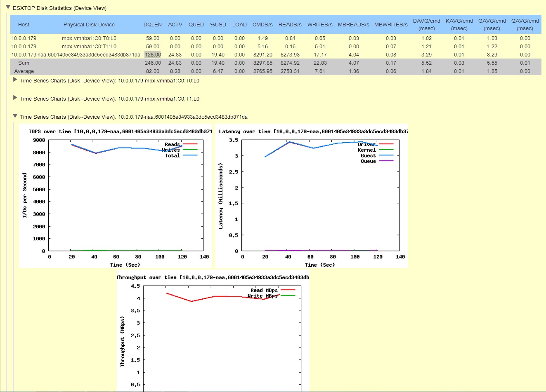Click the Sum row in the table

tap(24, 63)
